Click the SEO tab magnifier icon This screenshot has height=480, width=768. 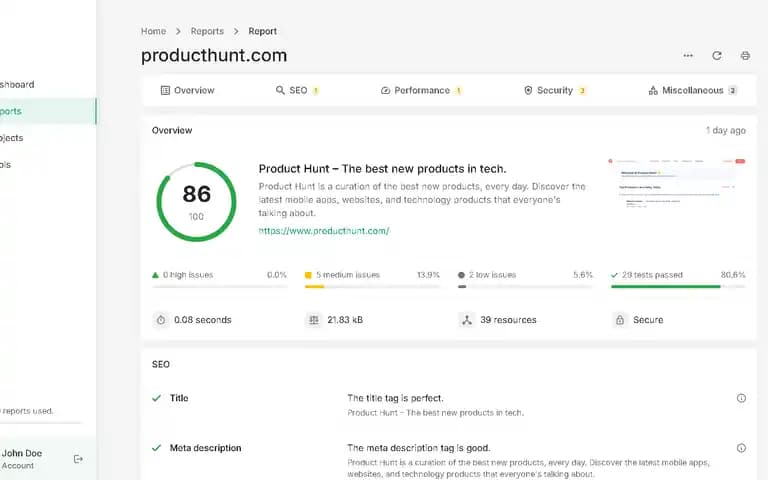pos(280,90)
